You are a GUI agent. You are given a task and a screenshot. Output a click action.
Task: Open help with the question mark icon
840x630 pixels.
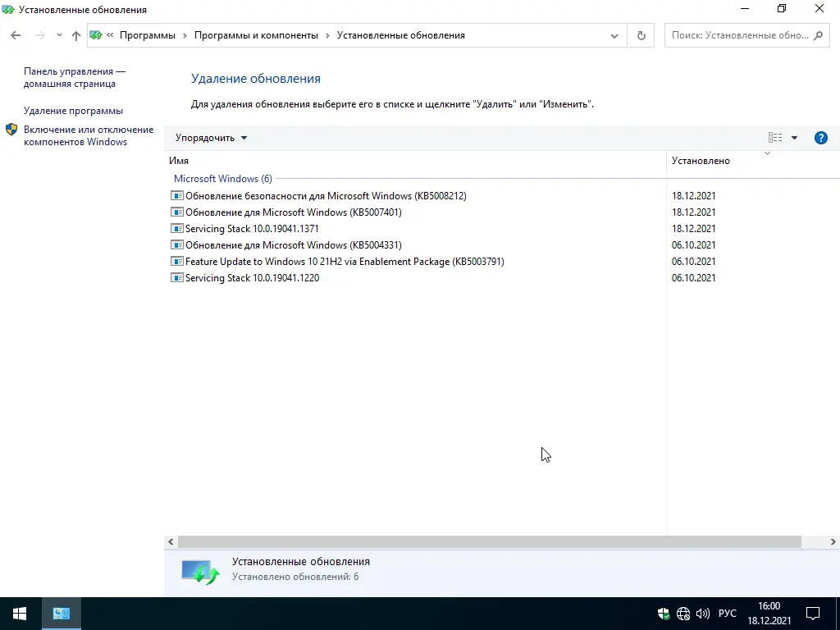pyautogui.click(x=820, y=138)
